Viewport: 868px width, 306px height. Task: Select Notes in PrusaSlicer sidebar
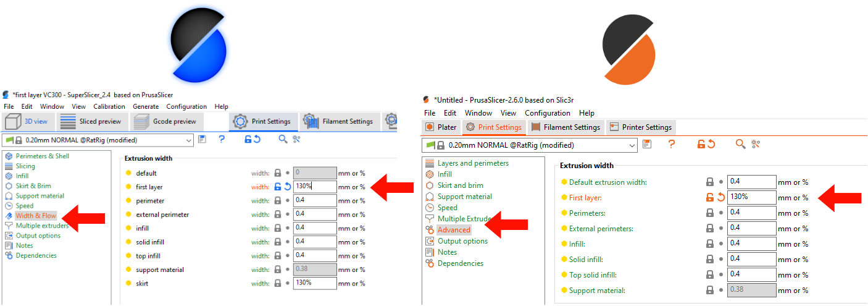click(x=447, y=252)
